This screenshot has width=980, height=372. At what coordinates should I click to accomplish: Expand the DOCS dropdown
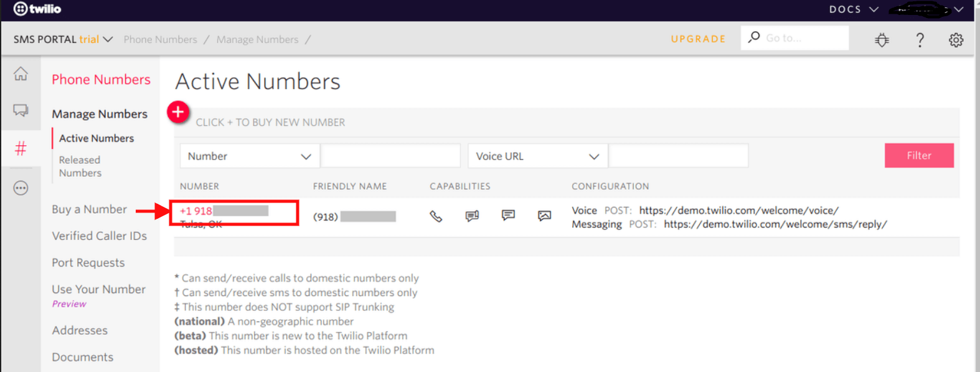[854, 9]
